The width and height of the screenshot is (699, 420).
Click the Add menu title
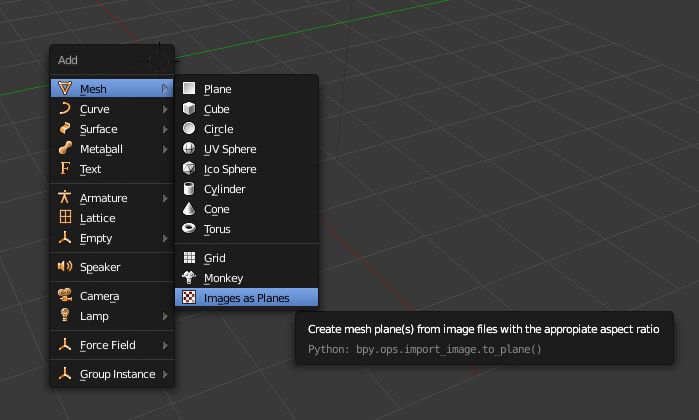[x=68, y=60]
